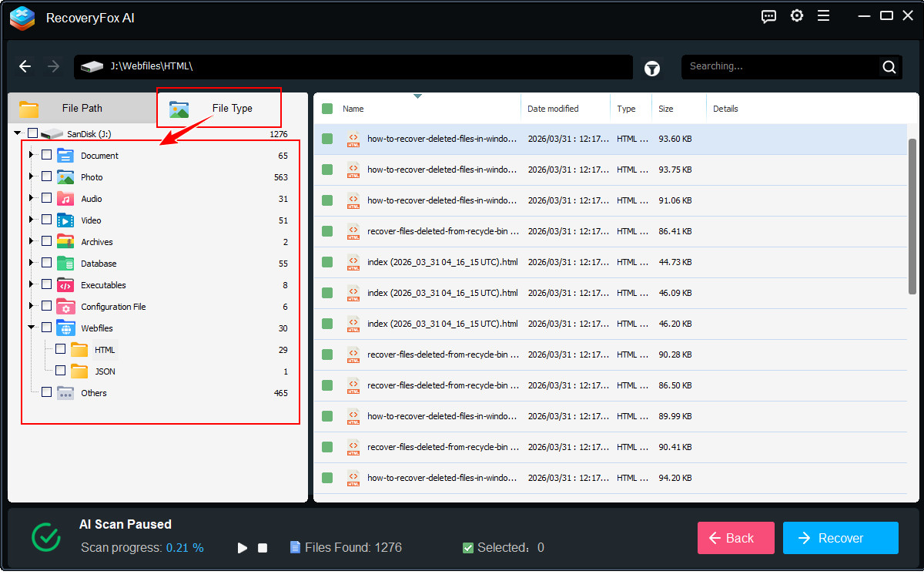
Task: Click the Audio category icon
Action: [x=65, y=198]
